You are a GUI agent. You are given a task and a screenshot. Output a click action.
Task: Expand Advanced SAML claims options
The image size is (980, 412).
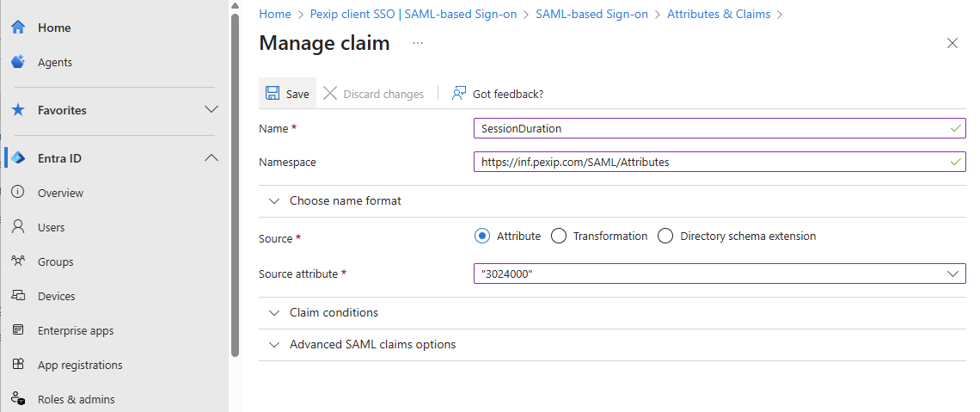(372, 344)
